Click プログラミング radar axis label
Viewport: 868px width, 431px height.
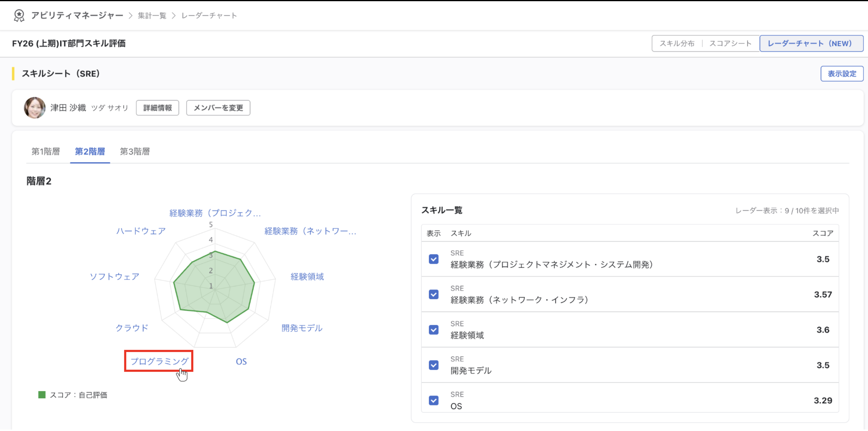pos(159,362)
